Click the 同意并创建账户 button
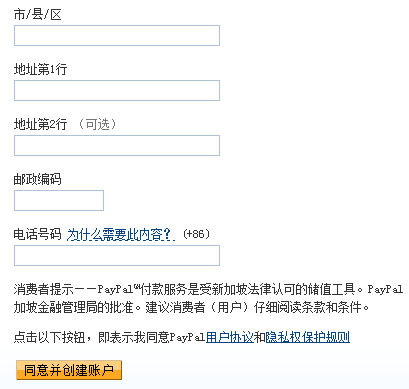409x389 pixels. point(69,370)
